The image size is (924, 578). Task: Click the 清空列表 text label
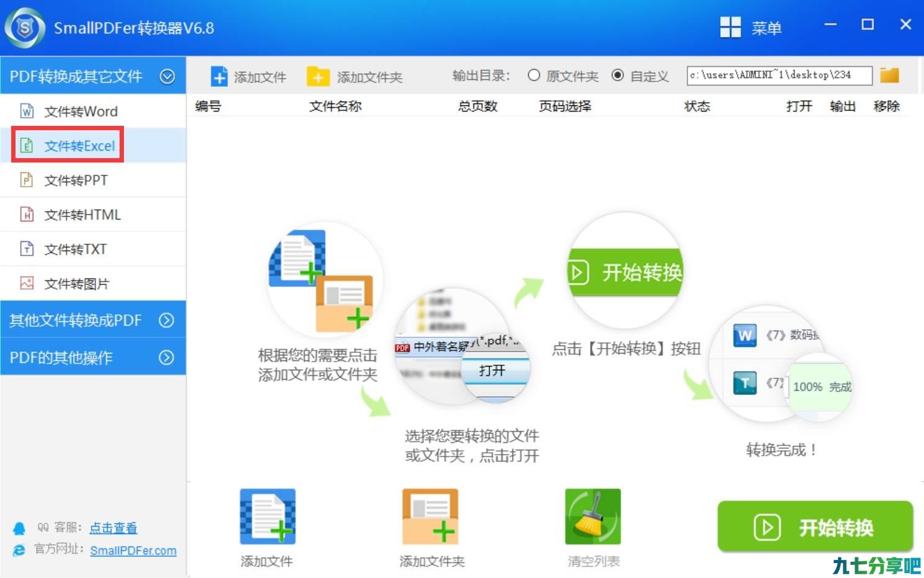coord(594,561)
